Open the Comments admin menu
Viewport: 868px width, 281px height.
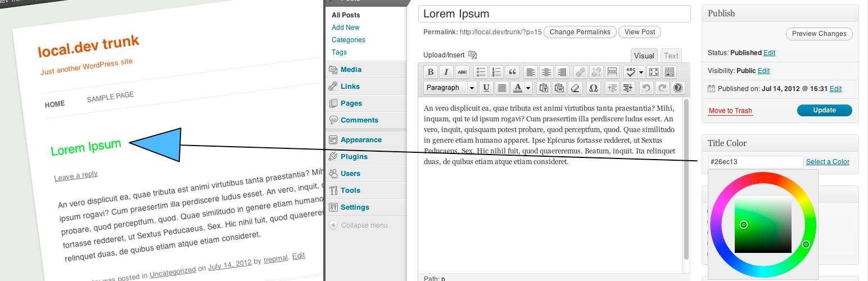click(x=366, y=120)
